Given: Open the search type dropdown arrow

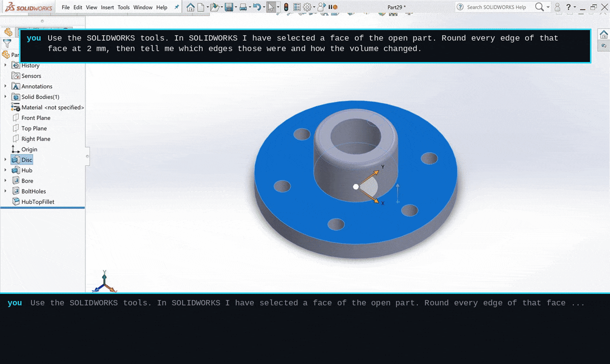Looking at the screenshot, I should [548, 7].
